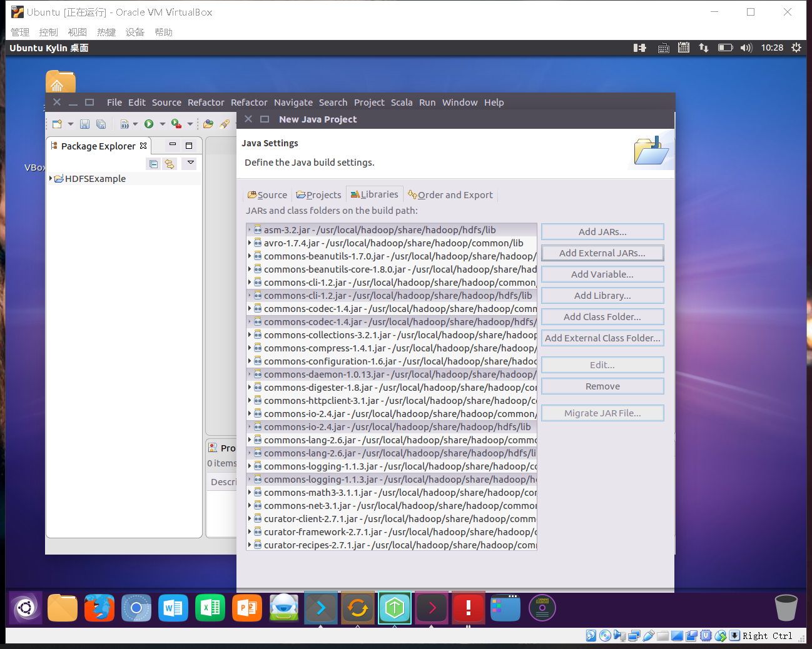
Task: Expand the HDFSExample project tree arrow
Action: pyautogui.click(x=51, y=178)
